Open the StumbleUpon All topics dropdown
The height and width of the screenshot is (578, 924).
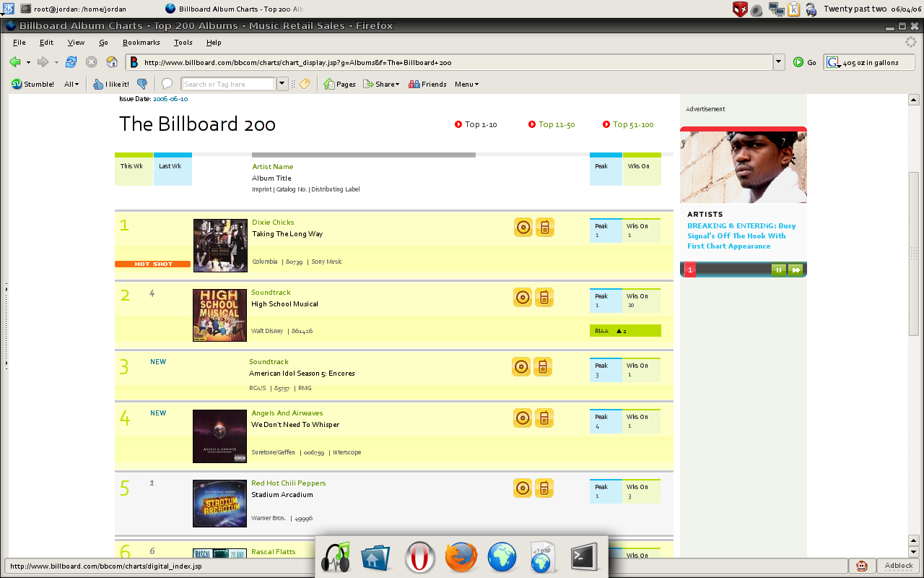[x=71, y=84]
